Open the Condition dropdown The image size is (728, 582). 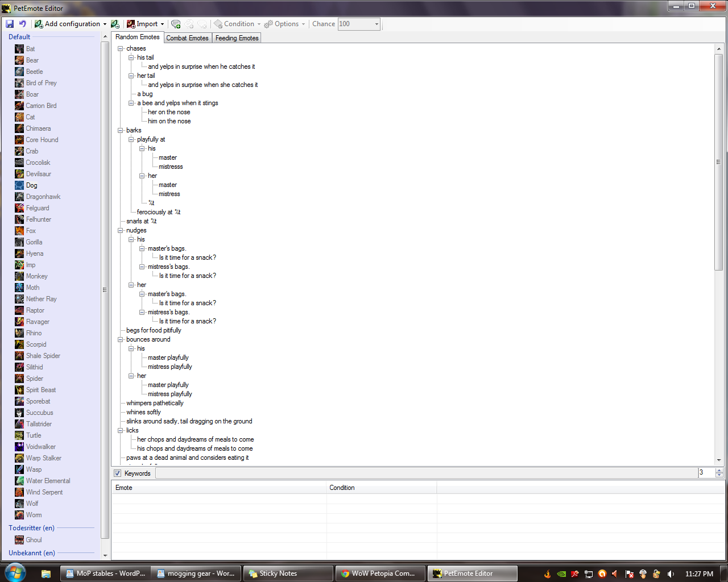coord(237,24)
